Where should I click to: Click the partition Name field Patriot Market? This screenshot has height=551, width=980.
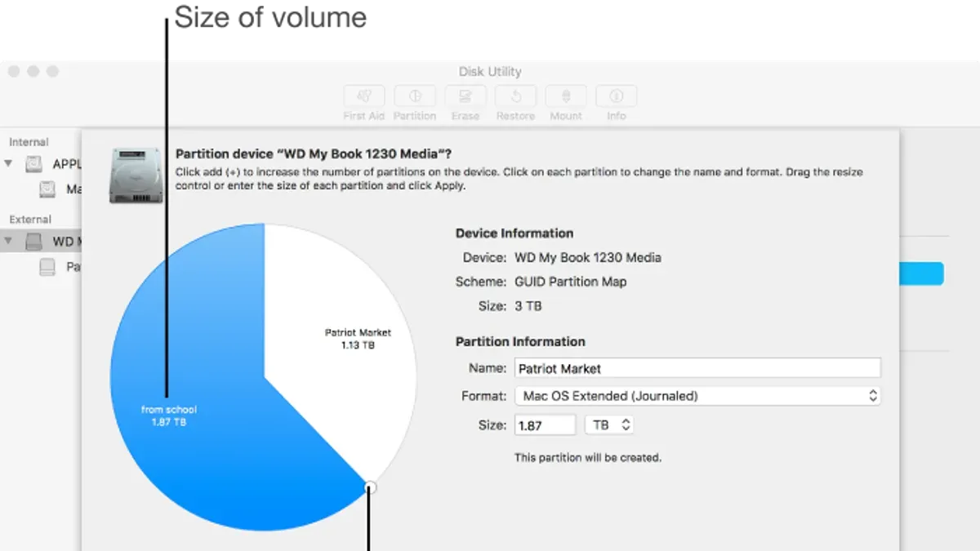(x=697, y=368)
